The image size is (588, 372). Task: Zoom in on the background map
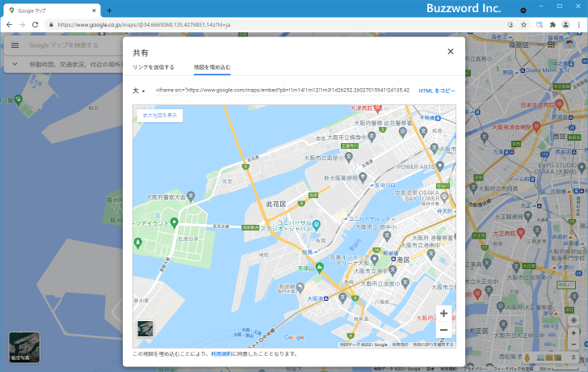pyautogui.click(x=573, y=333)
